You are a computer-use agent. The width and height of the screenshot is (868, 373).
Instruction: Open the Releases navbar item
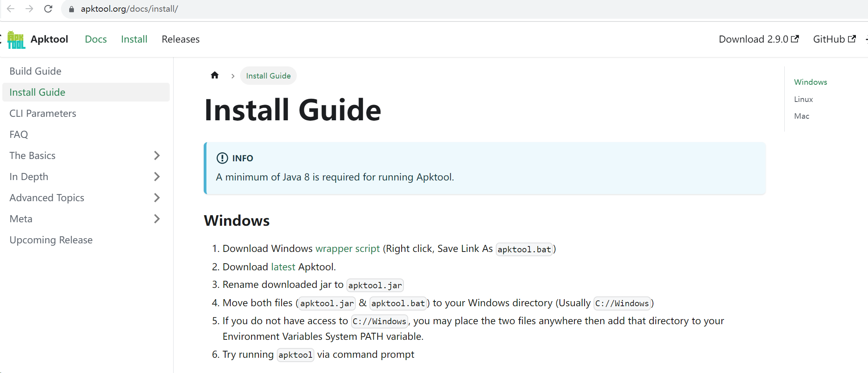click(x=181, y=39)
